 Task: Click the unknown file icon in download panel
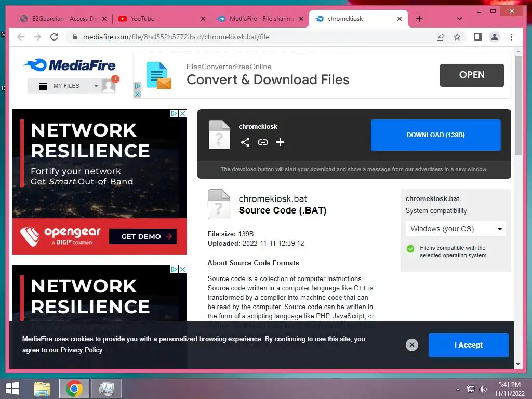pyautogui.click(x=219, y=135)
